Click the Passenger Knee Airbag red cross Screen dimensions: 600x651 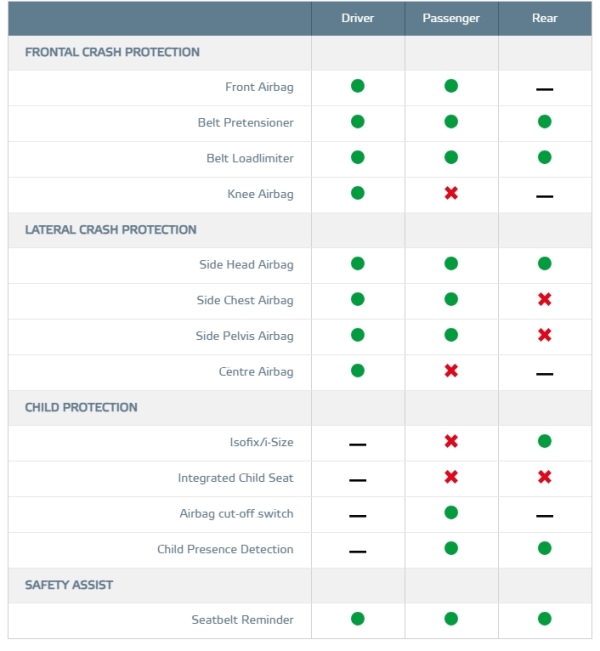[x=451, y=193]
